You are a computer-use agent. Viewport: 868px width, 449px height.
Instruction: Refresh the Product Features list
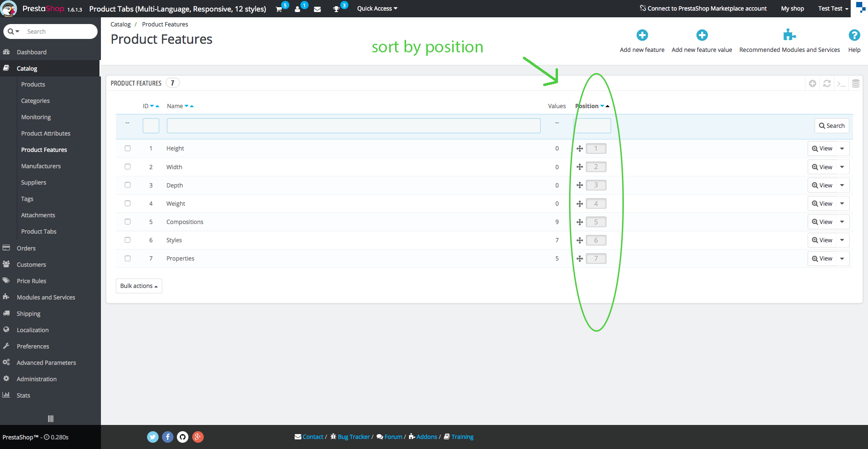(x=827, y=84)
